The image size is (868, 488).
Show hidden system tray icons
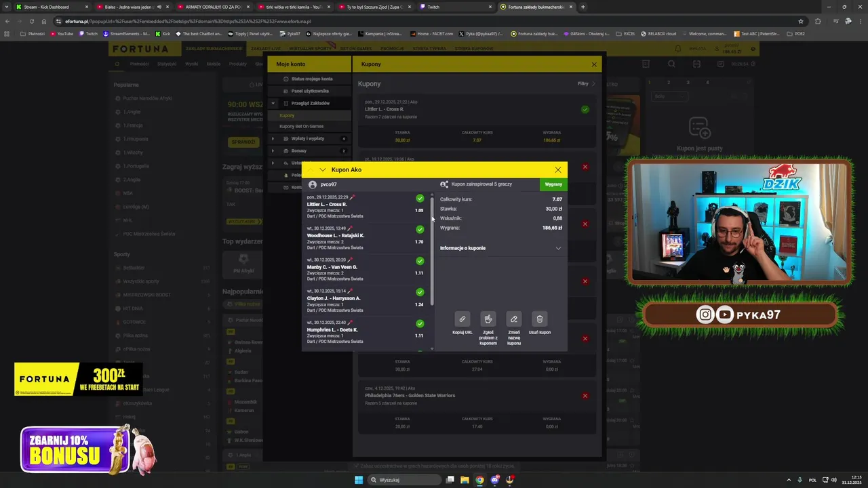click(x=789, y=480)
